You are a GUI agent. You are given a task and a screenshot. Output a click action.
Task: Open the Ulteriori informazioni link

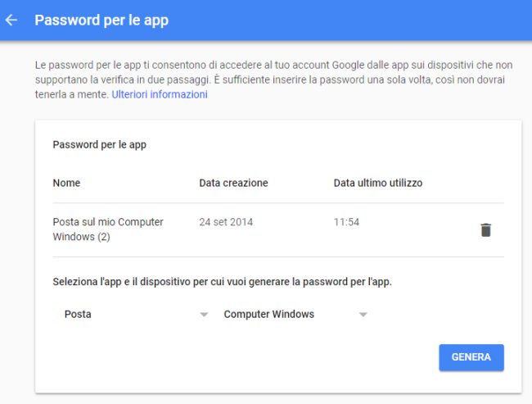point(160,94)
